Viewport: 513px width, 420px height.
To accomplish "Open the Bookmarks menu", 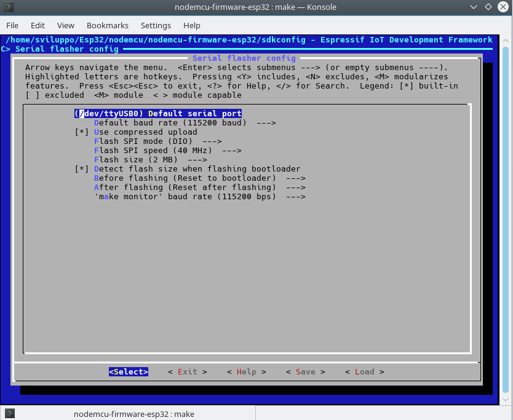I will click(108, 25).
